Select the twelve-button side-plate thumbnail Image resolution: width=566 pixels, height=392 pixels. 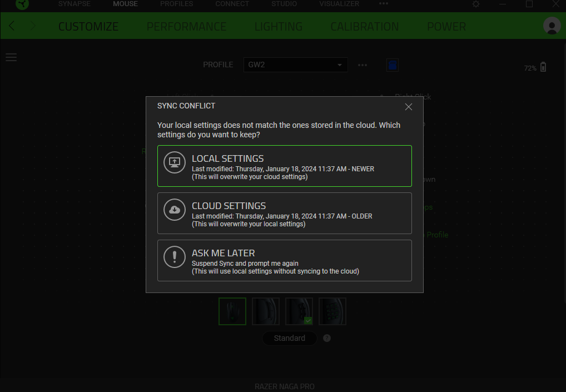[x=332, y=311]
